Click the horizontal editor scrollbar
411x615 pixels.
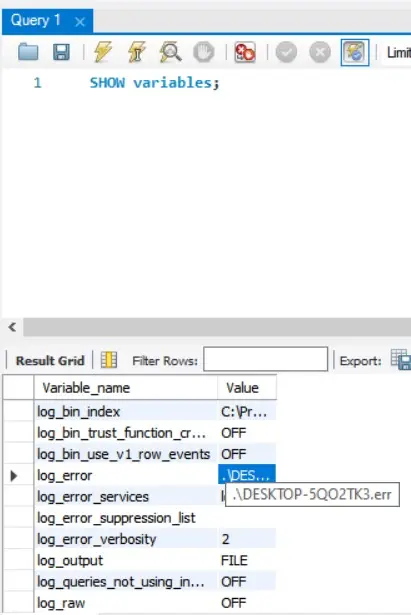[x=216, y=327]
